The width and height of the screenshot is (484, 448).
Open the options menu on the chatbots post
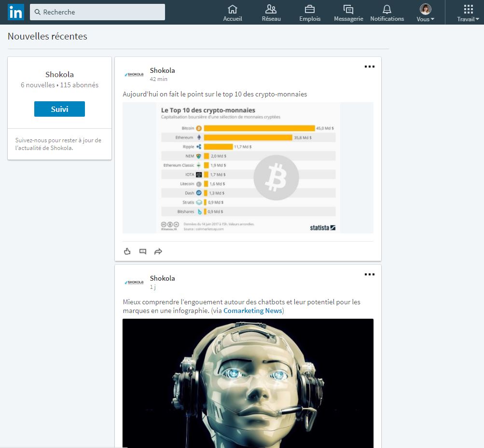(369, 274)
